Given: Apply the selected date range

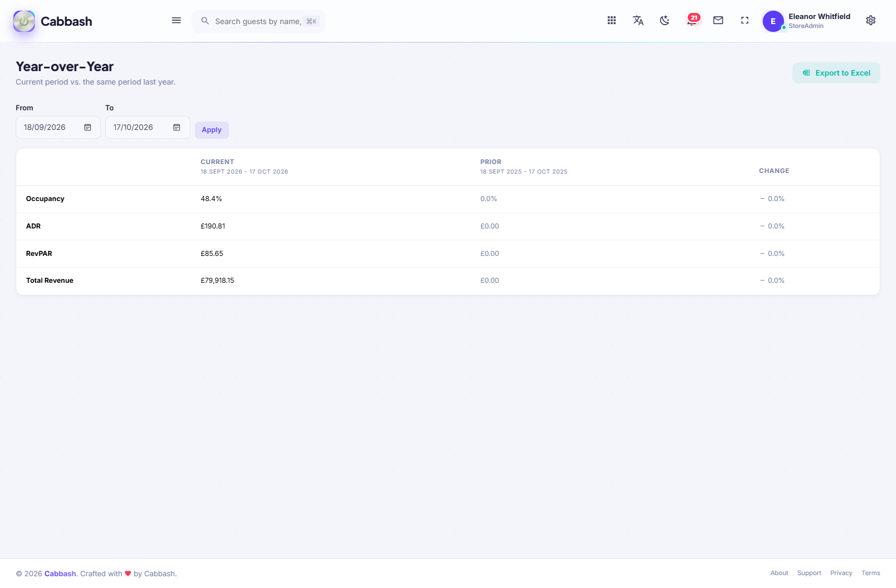Looking at the screenshot, I should pyautogui.click(x=212, y=130).
